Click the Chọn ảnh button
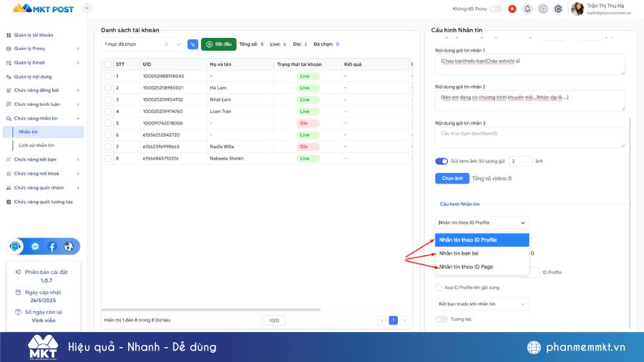The height and width of the screenshot is (362, 644). pos(452,179)
